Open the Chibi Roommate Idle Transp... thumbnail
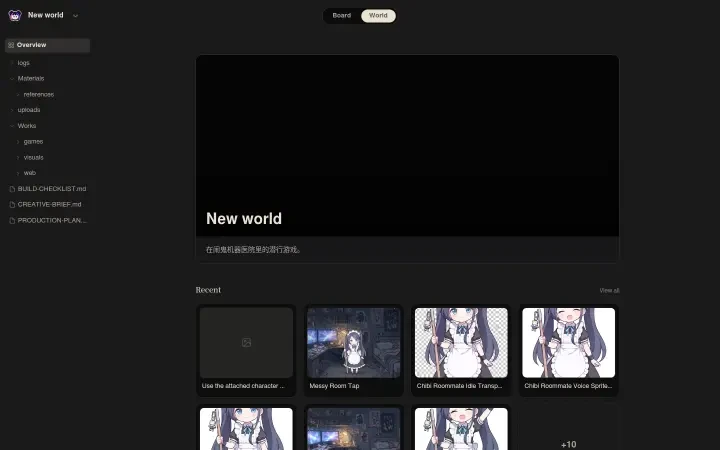 [x=461, y=343]
